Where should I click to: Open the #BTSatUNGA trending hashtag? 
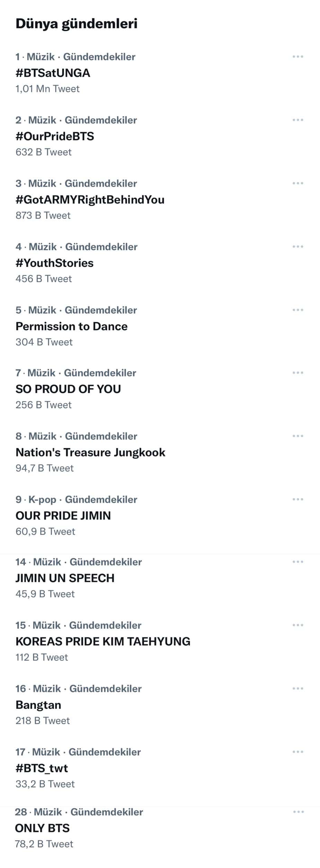tap(53, 73)
